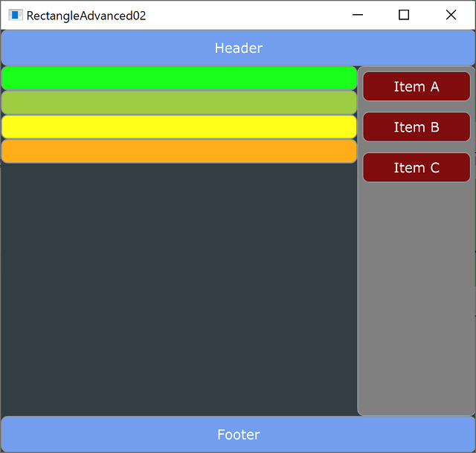
Task: Choose the Item C button
Action: tap(416, 167)
